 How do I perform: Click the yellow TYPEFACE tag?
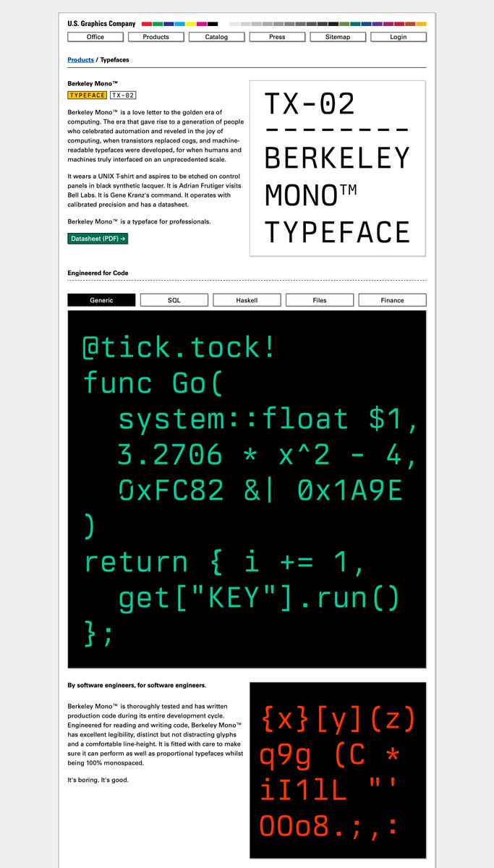coord(88,95)
